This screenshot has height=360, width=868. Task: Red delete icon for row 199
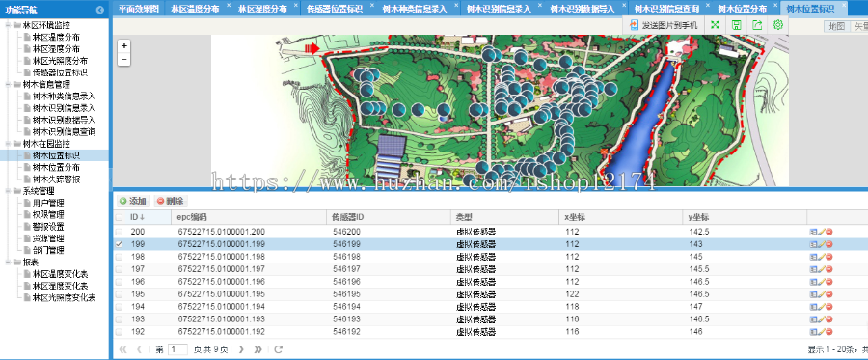pyautogui.click(x=829, y=244)
